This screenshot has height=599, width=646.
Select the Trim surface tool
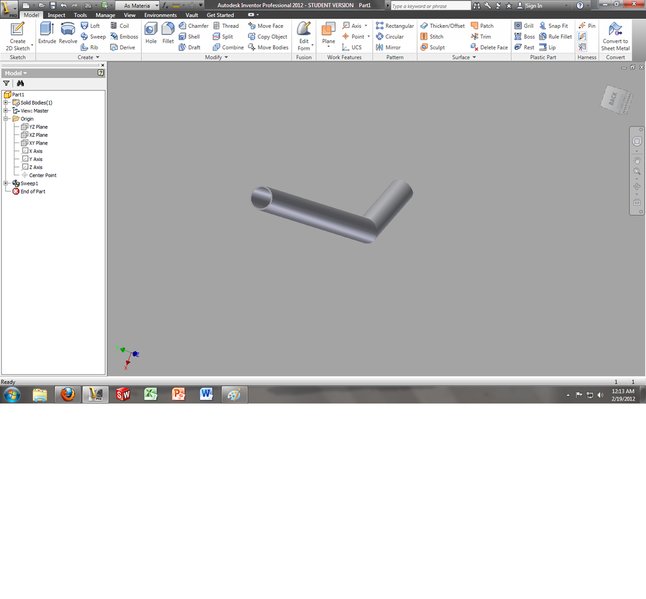(481, 36)
